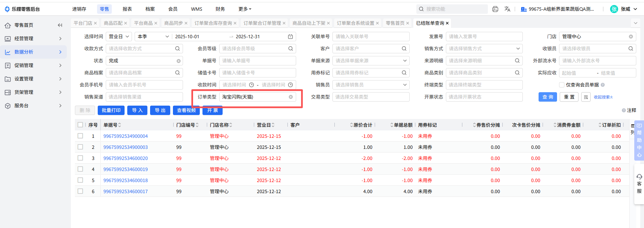Collapse search via 收起搜索 link
Image resolution: width=644 pixels, height=228 pixels.
point(603,97)
